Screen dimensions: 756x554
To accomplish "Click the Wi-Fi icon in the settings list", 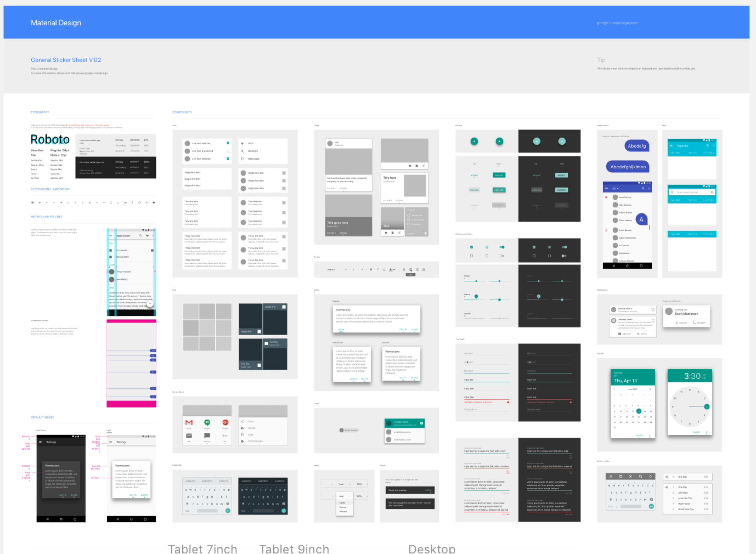I will pyautogui.click(x=242, y=143).
